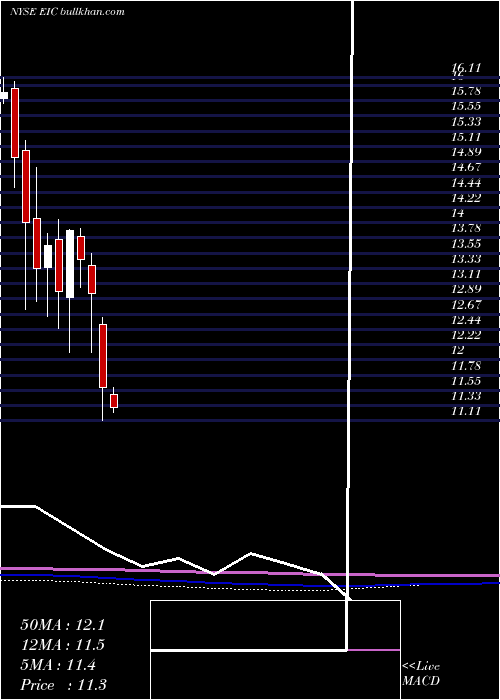
Task: Select the last small red candlestick near 11.33
Action: pos(114,401)
